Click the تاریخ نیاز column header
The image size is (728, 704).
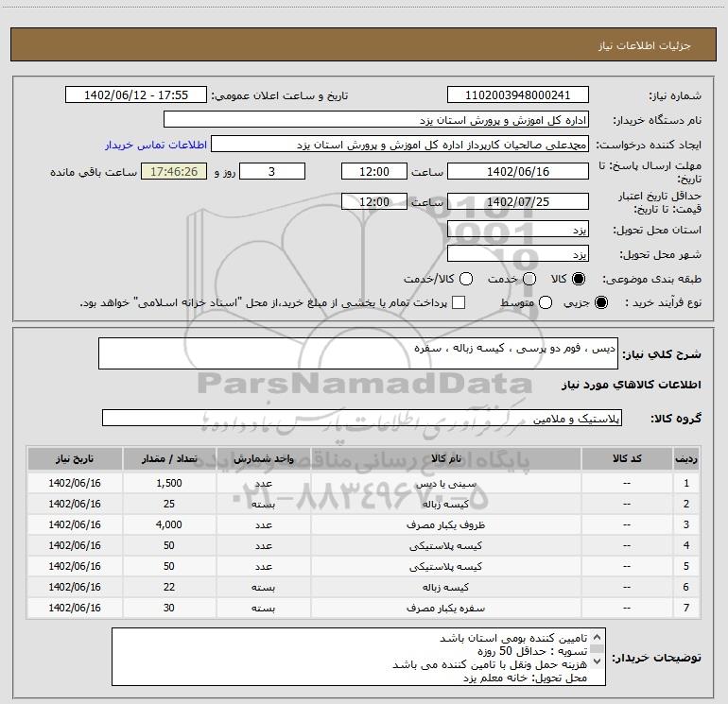75,458
